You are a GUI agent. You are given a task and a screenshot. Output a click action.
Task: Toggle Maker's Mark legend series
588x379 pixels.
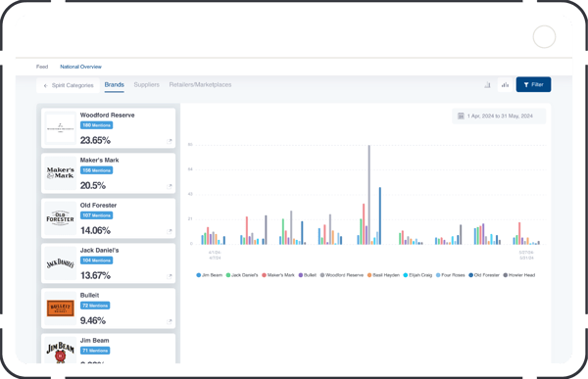[278, 275]
